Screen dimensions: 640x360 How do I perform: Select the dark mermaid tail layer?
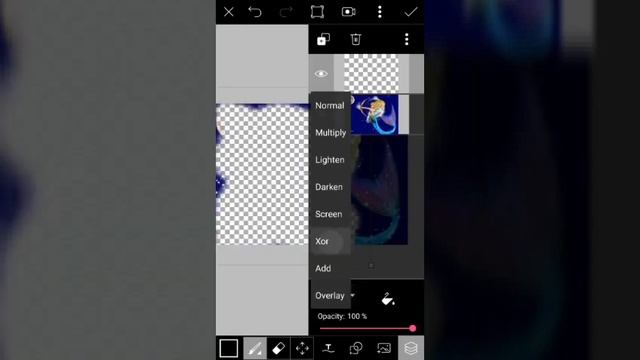tap(380, 190)
